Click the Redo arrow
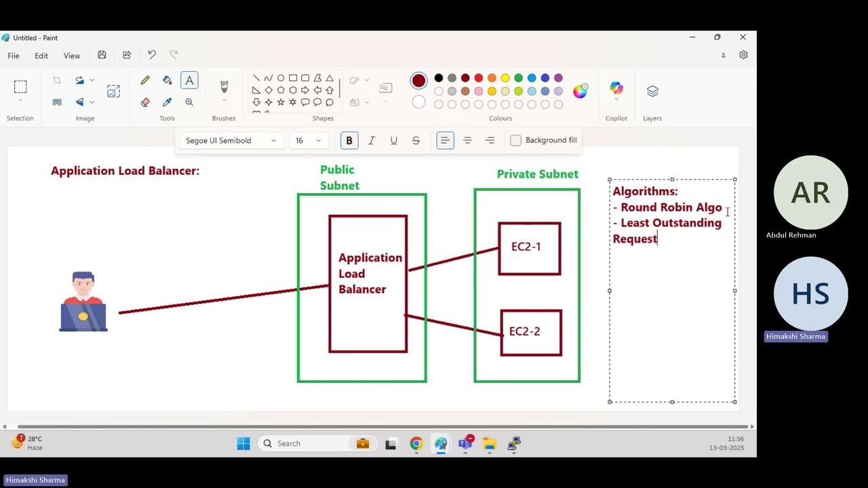The width and height of the screenshot is (868, 488). point(174,55)
